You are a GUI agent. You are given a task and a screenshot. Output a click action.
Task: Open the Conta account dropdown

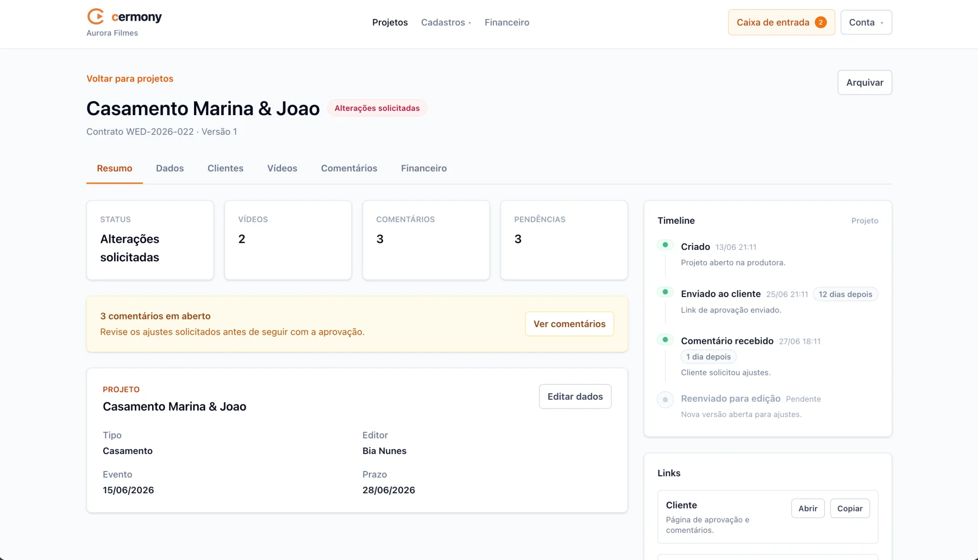click(x=866, y=22)
